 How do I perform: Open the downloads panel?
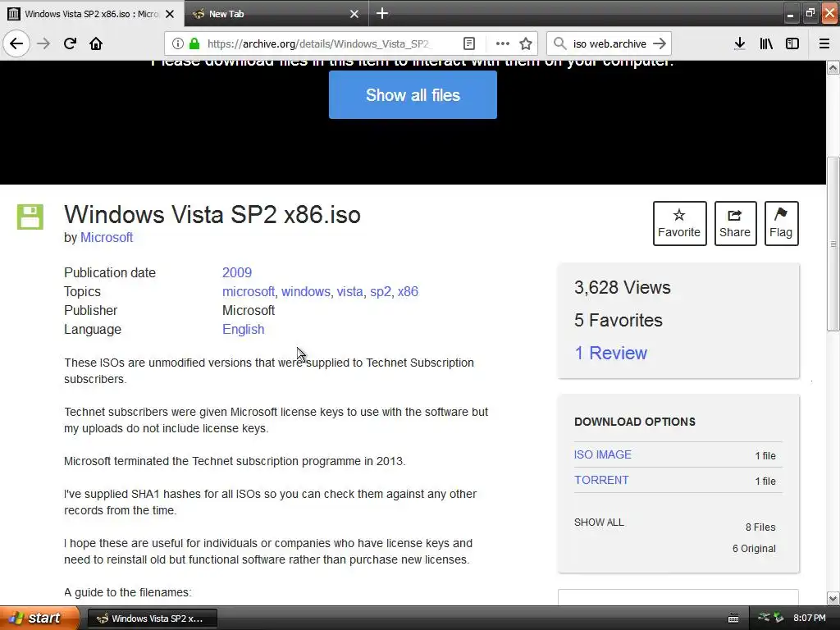tap(739, 43)
